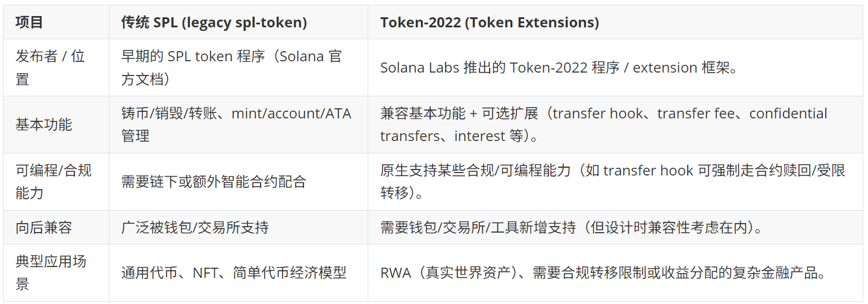
Task: Select the 基本功能 row label
Action: (43, 124)
